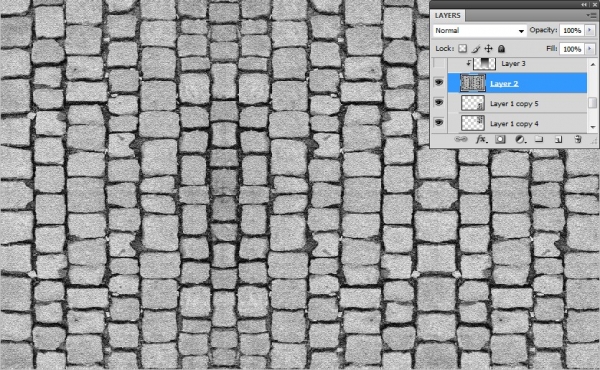Image resolution: width=600 pixels, height=370 pixels.
Task: Hide Layer 2 using its eye icon
Action: coord(439,83)
